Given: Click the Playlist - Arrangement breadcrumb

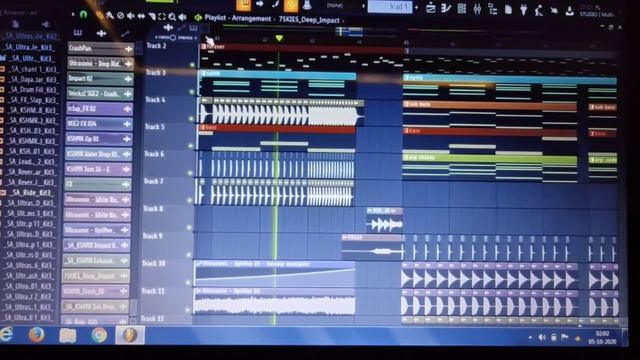Looking at the screenshot, I should coord(237,18).
